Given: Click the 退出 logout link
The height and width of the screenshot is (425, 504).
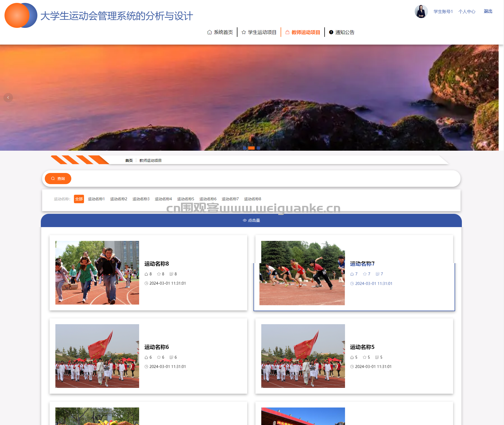Looking at the screenshot, I should coord(488,11).
